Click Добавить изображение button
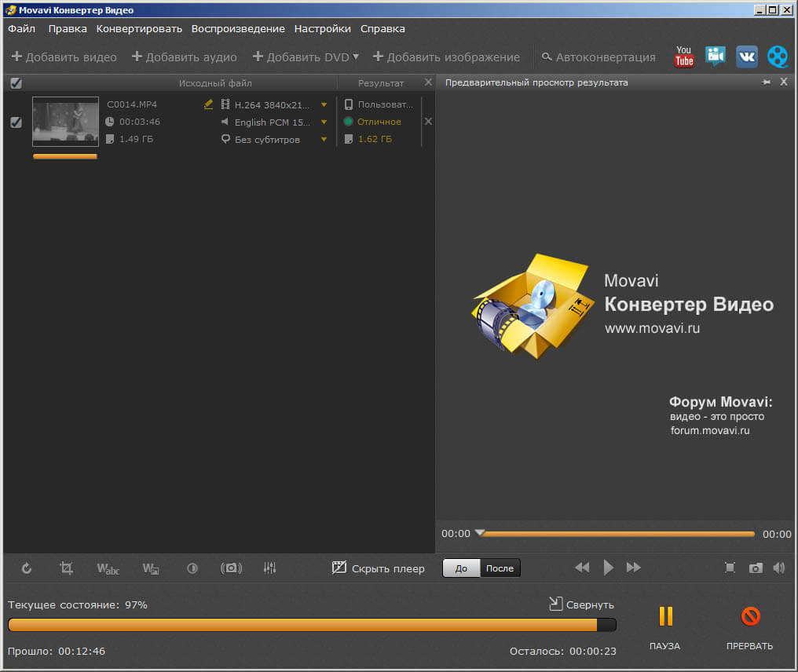The image size is (798, 672). [446, 57]
